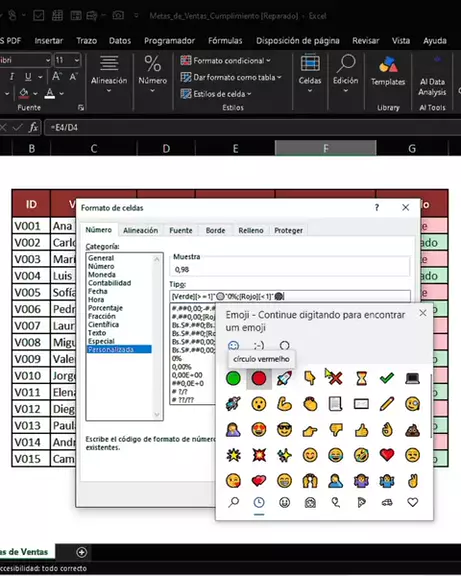Screen dimensions: 461x576
Task: Insert the thumbs down emoji
Action: (336, 429)
